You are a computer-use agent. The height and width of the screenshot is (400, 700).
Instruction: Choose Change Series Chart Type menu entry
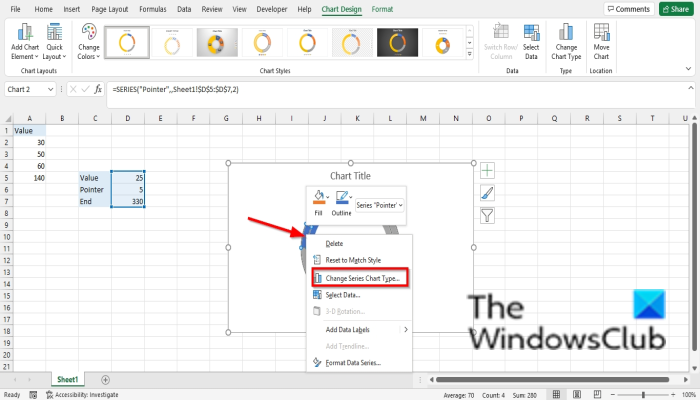[360, 278]
